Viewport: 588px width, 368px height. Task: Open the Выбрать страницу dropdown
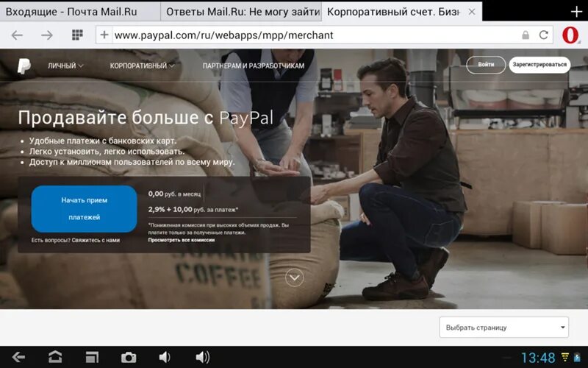[x=504, y=328]
